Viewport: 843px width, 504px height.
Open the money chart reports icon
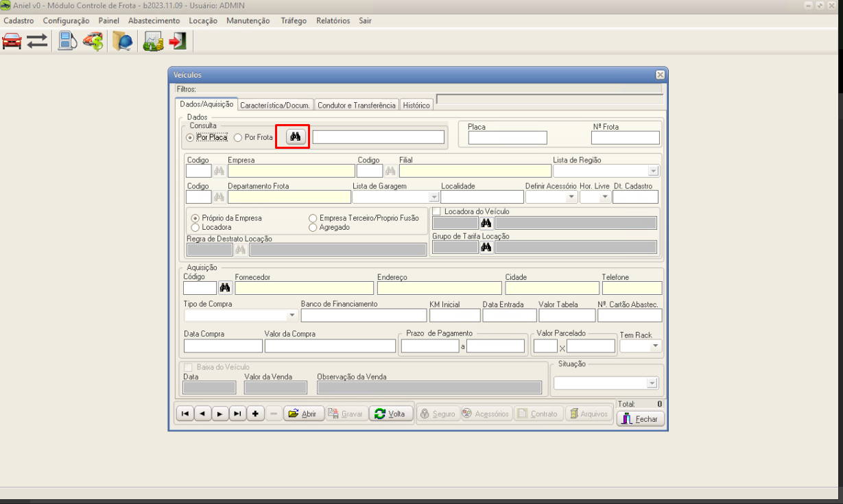tap(152, 41)
